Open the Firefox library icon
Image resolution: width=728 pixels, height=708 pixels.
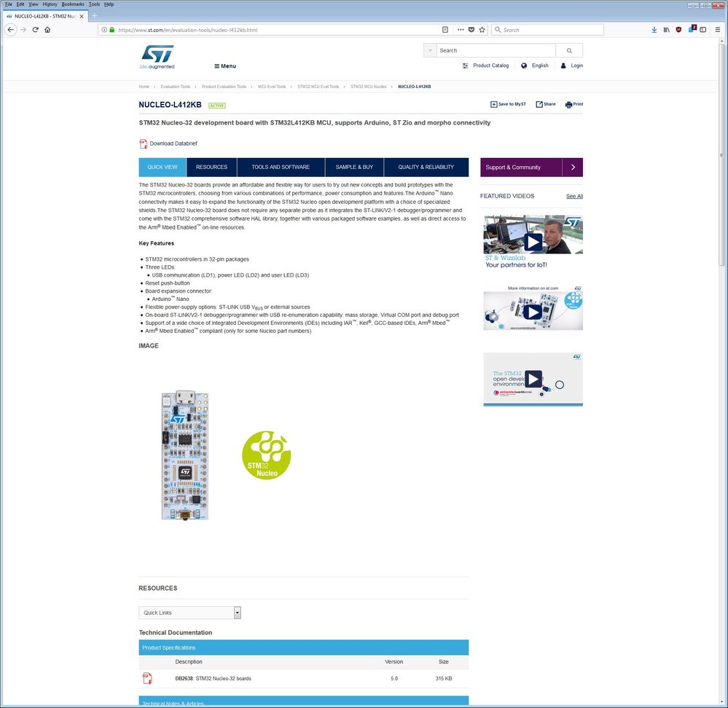point(666,30)
